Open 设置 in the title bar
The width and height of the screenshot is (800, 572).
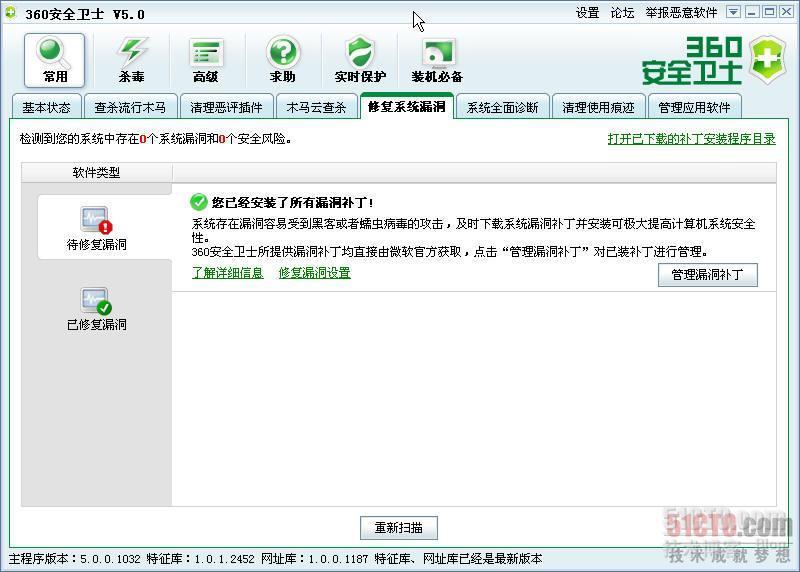[x=587, y=13]
